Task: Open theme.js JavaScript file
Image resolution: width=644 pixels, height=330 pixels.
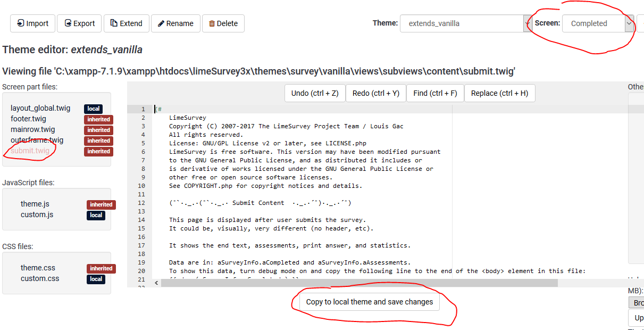Action: click(35, 204)
